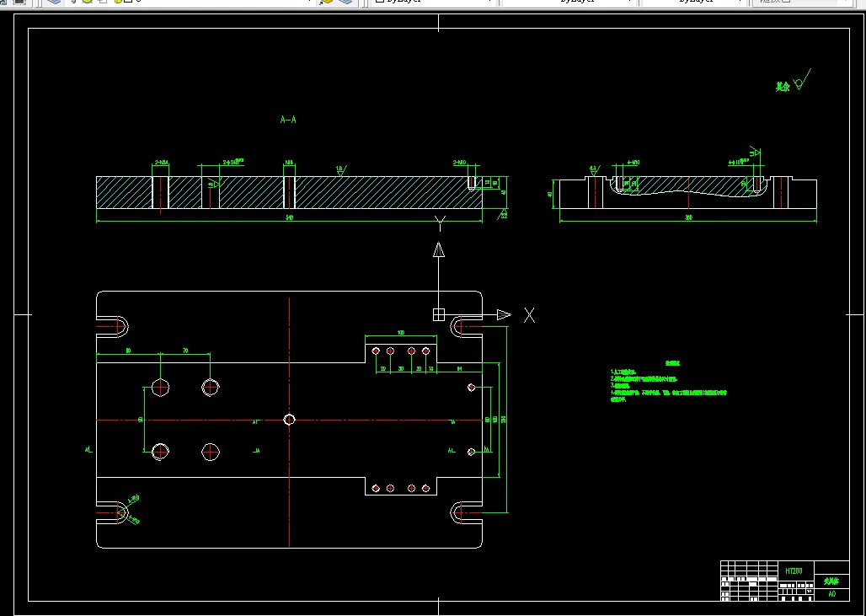The height and width of the screenshot is (616, 866).
Task: Select the 300 width dimension
Action: [x=688, y=217]
